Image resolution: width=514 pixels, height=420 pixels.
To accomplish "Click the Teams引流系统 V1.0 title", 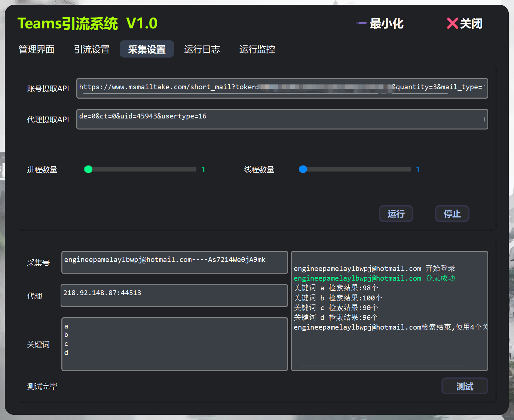I will 88,23.
